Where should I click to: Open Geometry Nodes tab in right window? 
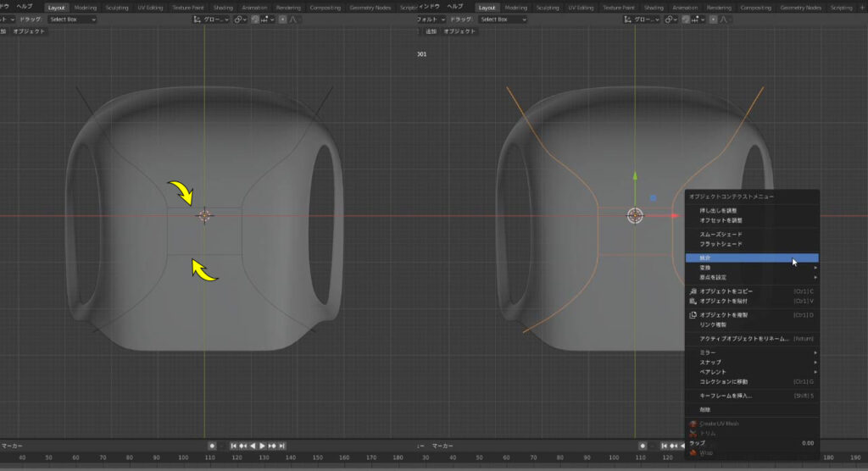tap(800, 8)
